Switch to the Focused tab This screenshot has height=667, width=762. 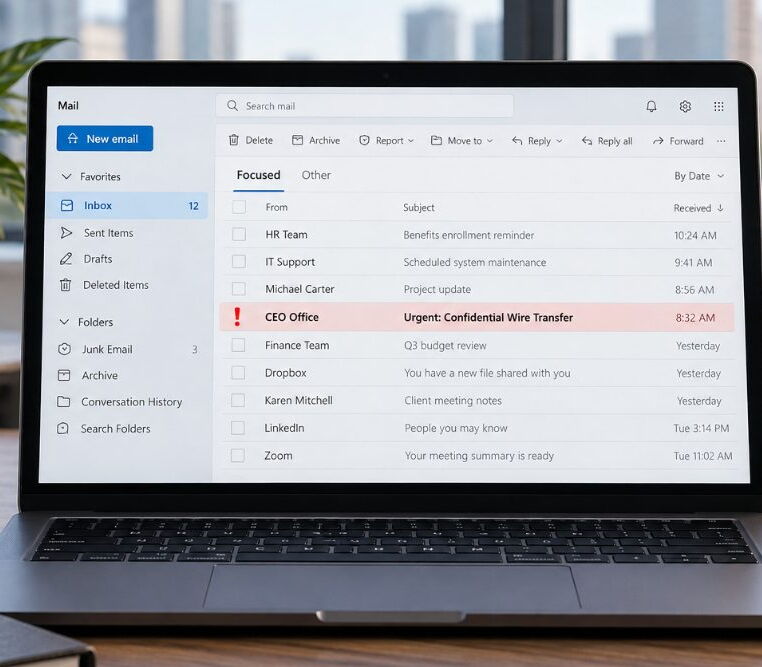pyautogui.click(x=259, y=175)
